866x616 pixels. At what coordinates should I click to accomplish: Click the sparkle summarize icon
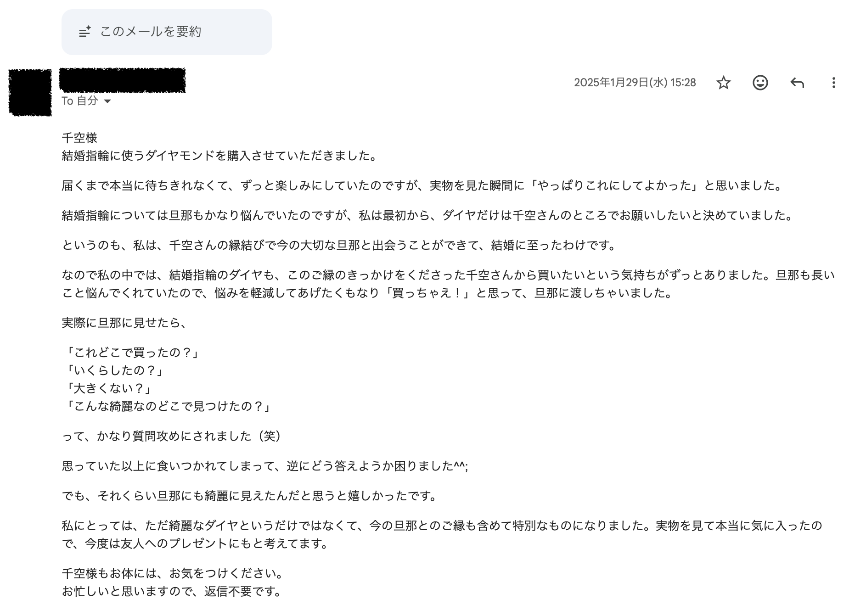coord(84,32)
